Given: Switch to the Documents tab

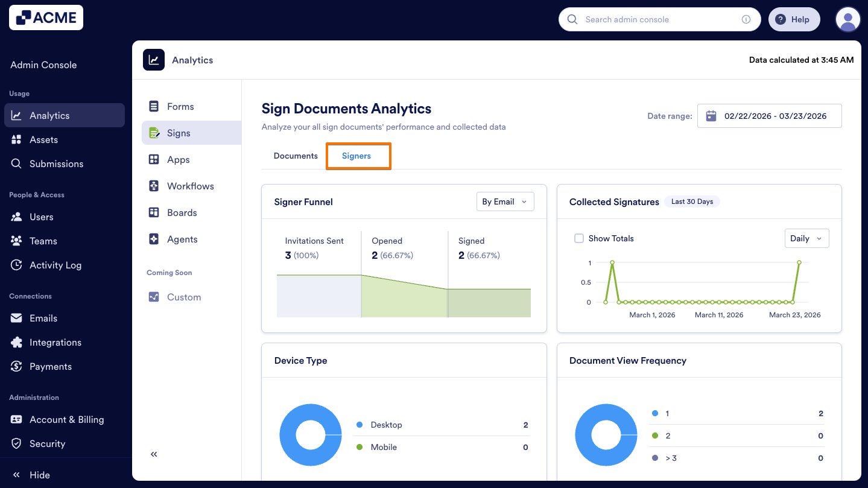Looking at the screenshot, I should 295,156.
